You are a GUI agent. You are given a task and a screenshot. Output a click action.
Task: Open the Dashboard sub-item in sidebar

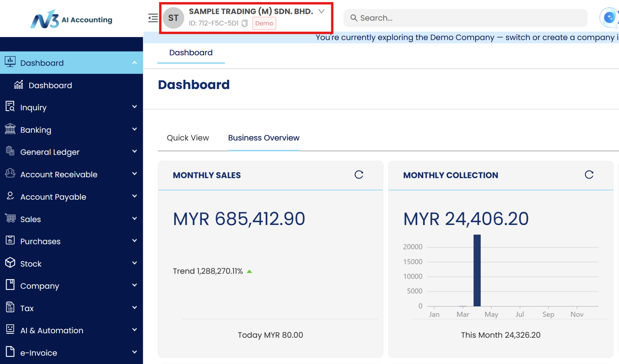click(x=50, y=85)
